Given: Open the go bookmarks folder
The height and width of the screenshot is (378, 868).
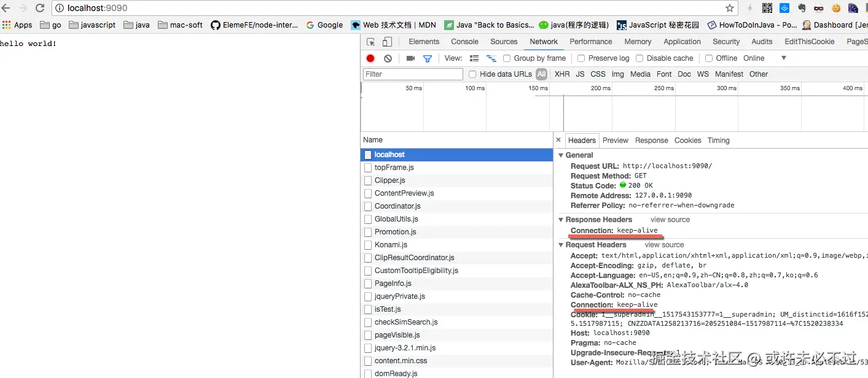Looking at the screenshot, I should (x=50, y=25).
